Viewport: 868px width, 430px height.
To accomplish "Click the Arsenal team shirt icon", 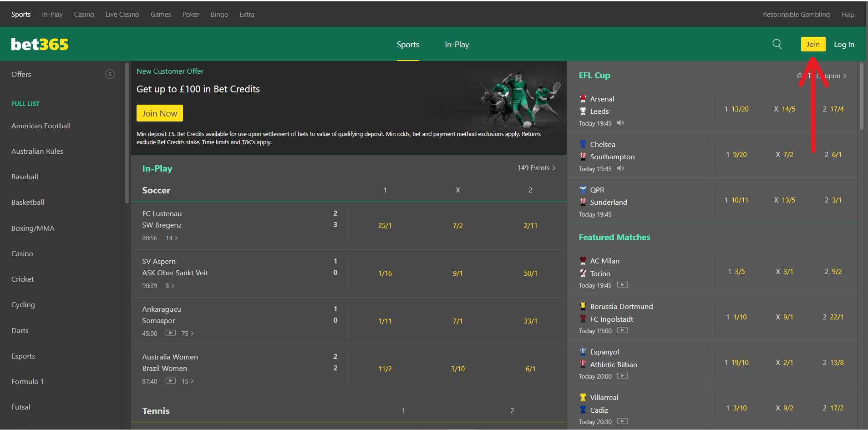I will pos(583,98).
